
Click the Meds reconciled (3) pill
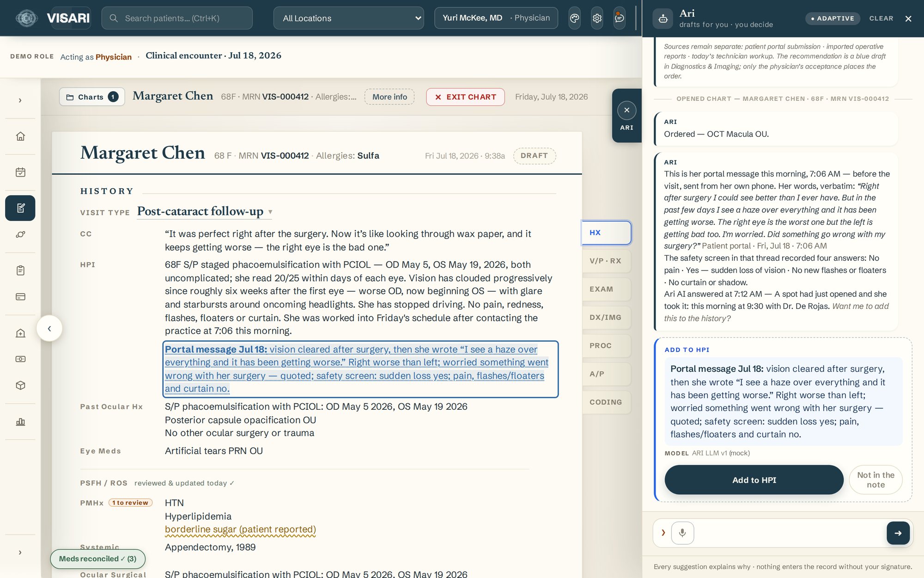pos(97,559)
